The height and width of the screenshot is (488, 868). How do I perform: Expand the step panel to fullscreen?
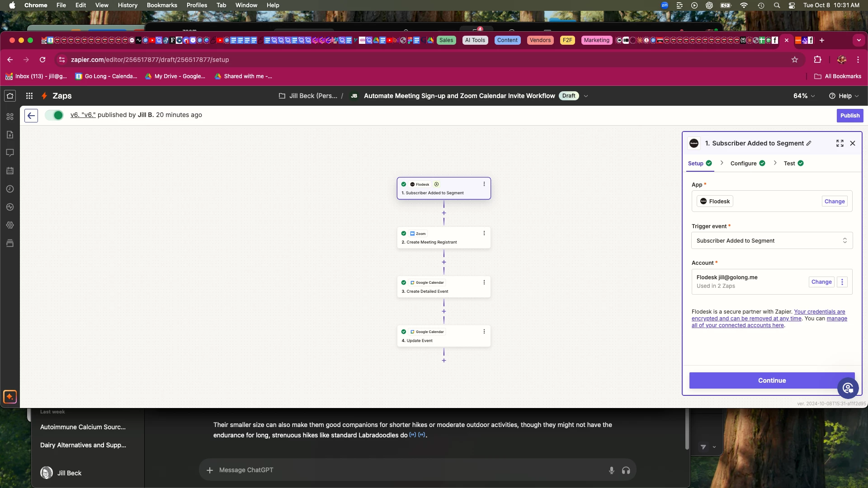tap(840, 143)
